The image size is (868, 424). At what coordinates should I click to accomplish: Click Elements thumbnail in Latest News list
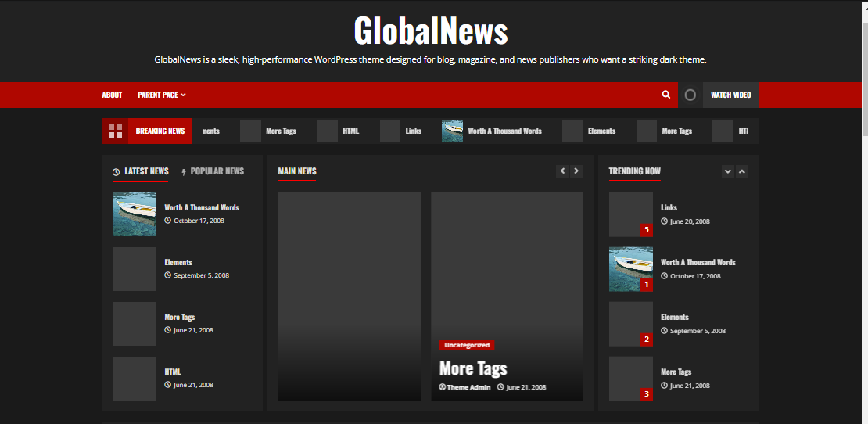click(x=135, y=269)
